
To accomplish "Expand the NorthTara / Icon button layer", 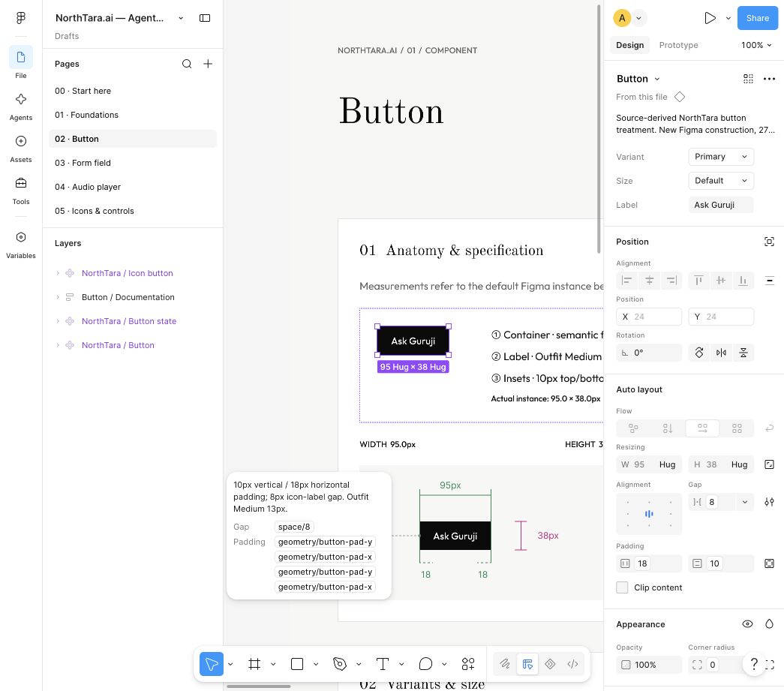I will (x=58, y=273).
